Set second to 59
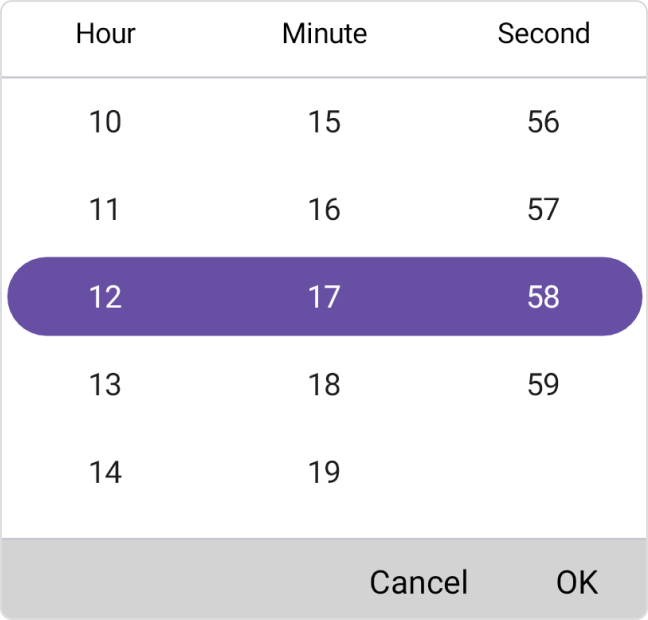The width and height of the screenshot is (648, 620). pyautogui.click(x=543, y=384)
